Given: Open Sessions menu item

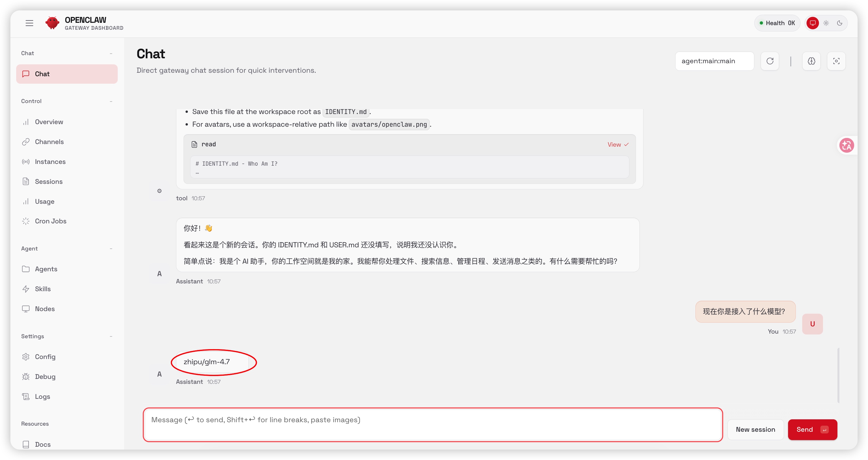Looking at the screenshot, I should point(48,182).
